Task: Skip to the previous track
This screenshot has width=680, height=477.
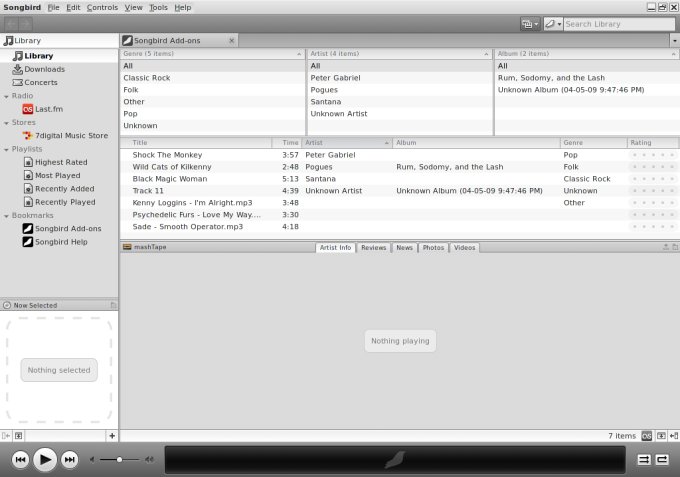Action: (x=20, y=459)
